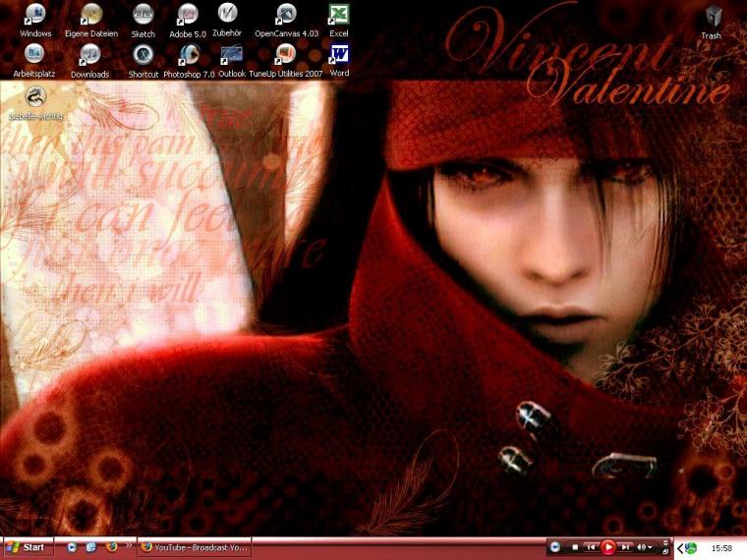Open the Start menu
The height and width of the screenshot is (560, 747).
click(28, 547)
